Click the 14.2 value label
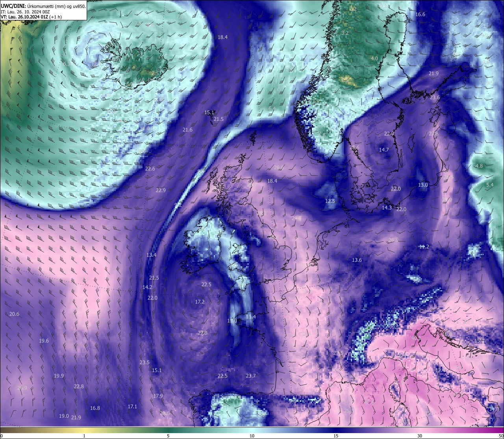The width and height of the screenshot is (504, 439). 147,287
